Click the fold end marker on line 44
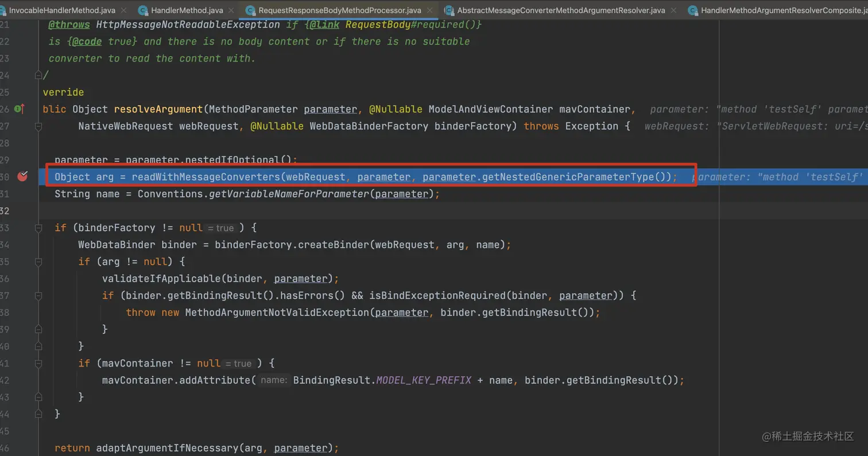 coord(38,414)
